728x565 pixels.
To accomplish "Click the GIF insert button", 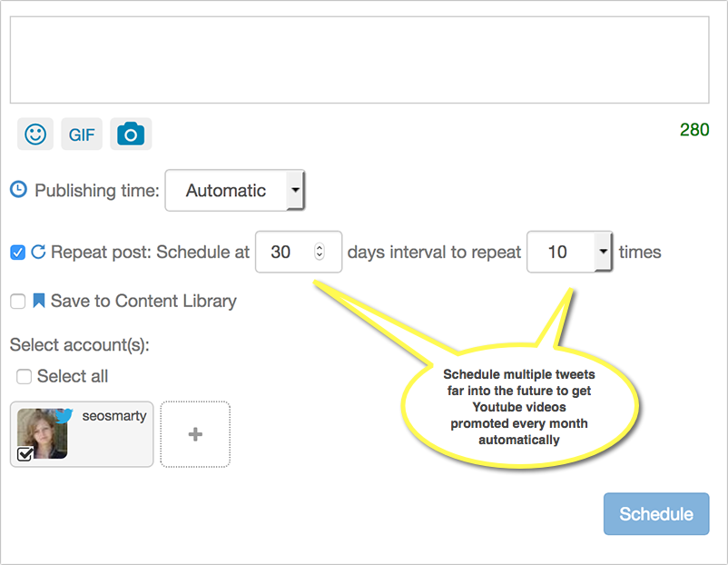I will pos(82,134).
